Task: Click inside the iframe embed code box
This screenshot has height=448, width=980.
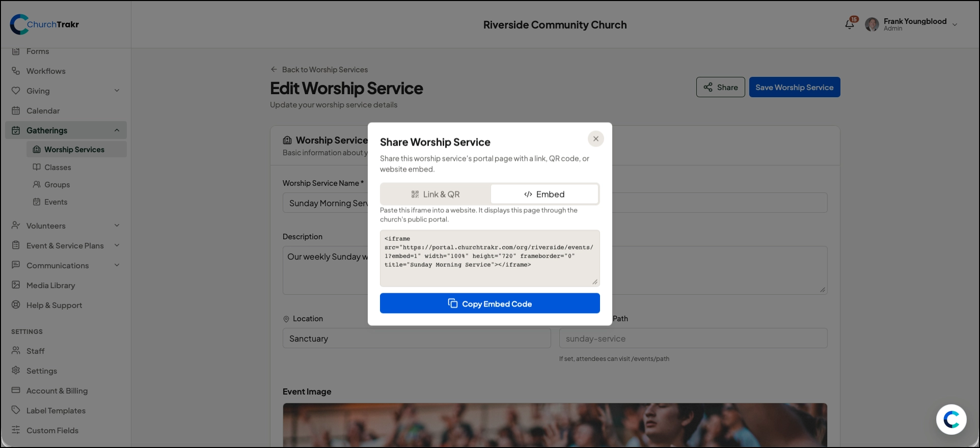Action: point(489,258)
